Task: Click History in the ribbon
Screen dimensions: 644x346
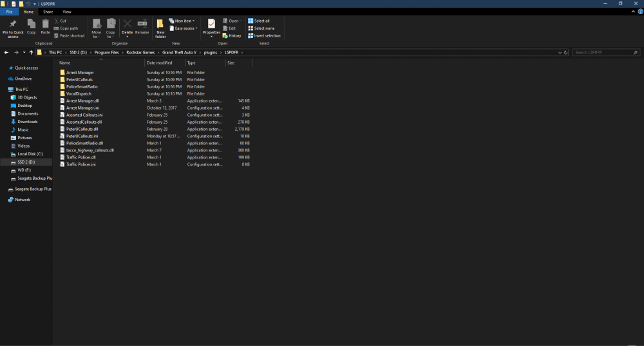Action: 232,35
